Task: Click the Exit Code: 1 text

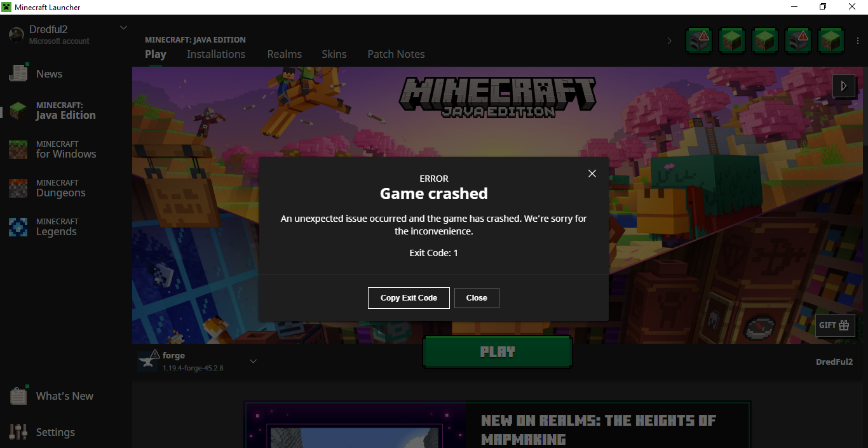Action: point(434,253)
